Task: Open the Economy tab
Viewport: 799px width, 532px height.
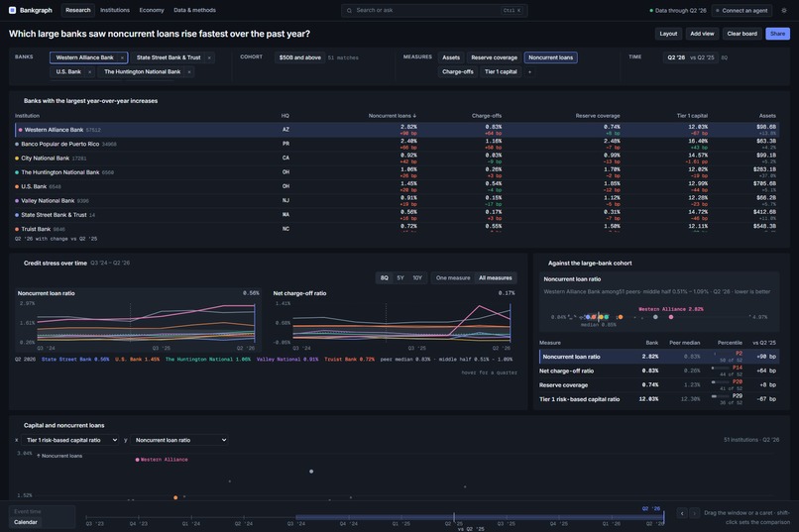Action: tap(152, 10)
